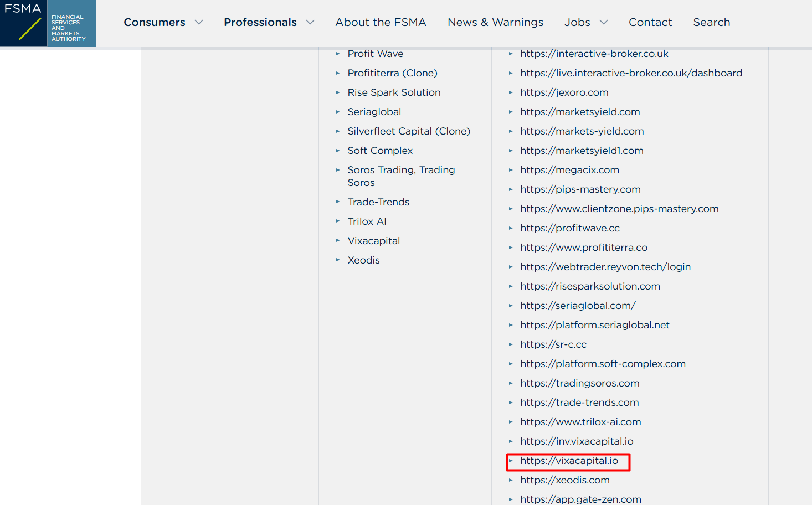Click https://markets-yield.com URL
The height and width of the screenshot is (505, 812).
pyautogui.click(x=582, y=131)
